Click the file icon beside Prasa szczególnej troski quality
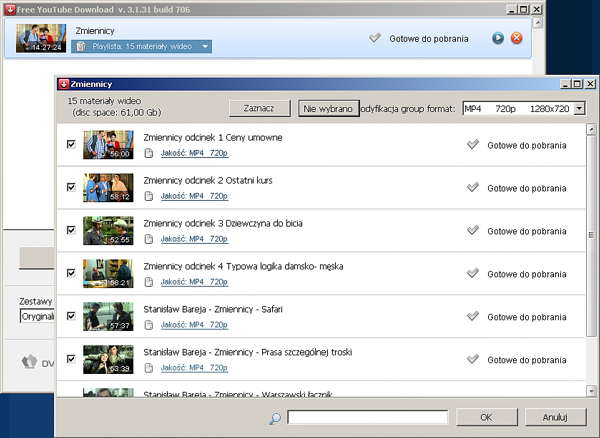 tap(149, 368)
